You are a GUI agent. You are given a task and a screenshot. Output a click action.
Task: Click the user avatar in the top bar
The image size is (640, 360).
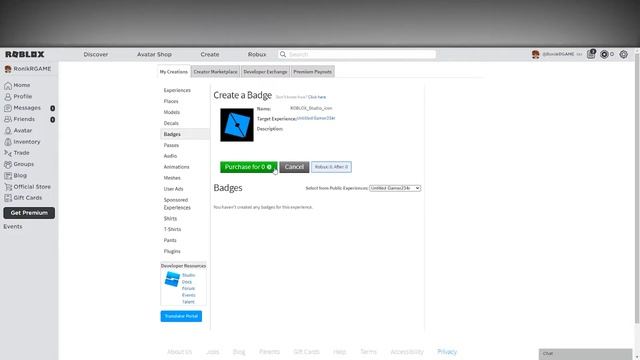[x=536, y=54]
